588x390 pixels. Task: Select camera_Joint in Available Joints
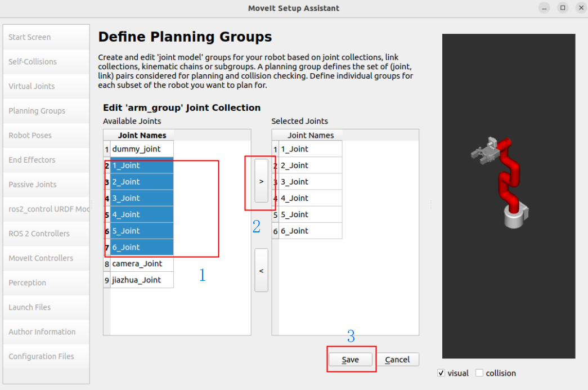[142, 263]
